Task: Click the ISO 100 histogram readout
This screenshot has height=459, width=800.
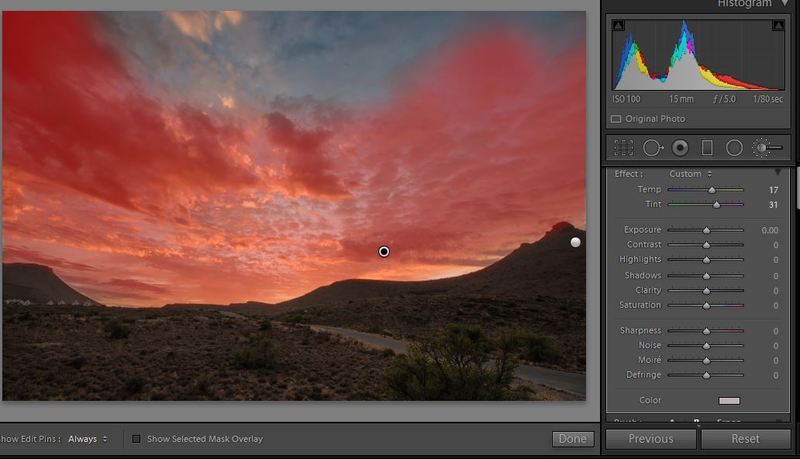Action: [626, 99]
